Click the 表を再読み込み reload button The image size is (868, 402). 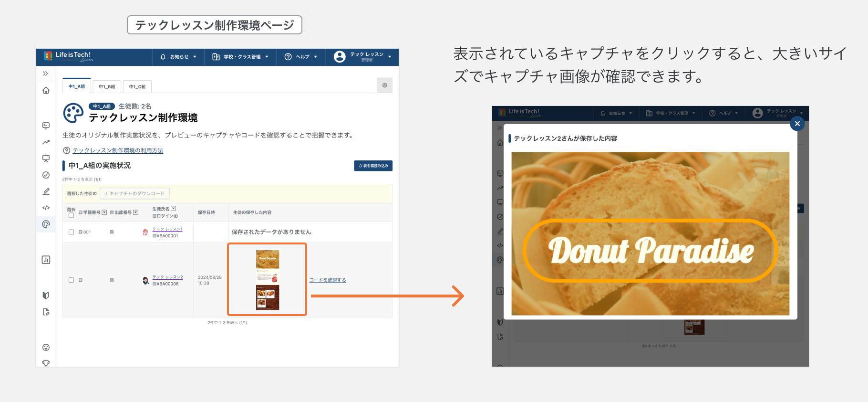(373, 166)
